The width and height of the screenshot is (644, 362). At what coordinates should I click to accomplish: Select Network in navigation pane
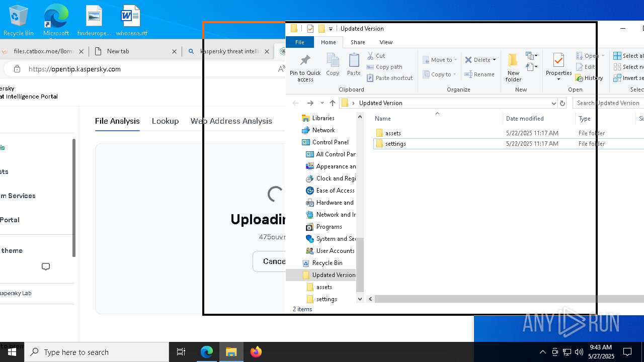[323, 130]
